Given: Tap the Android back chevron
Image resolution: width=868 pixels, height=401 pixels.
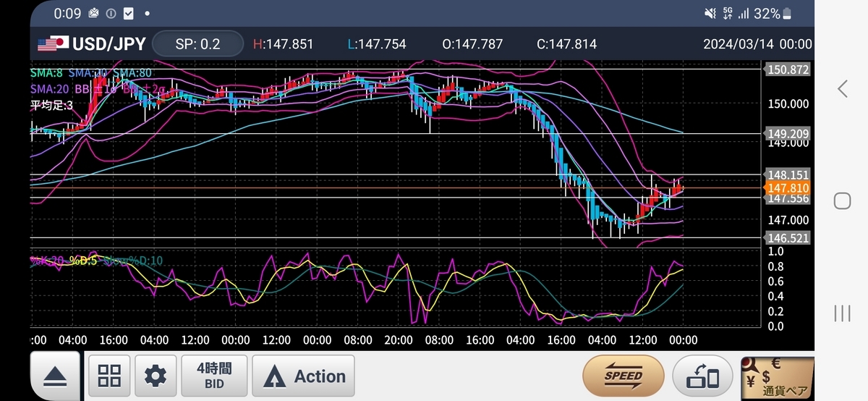Looking at the screenshot, I should pyautogui.click(x=842, y=89).
